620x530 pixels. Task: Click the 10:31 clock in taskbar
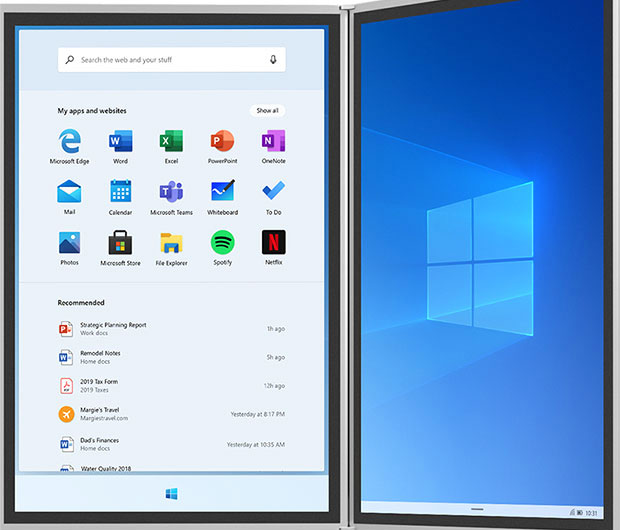click(x=591, y=513)
